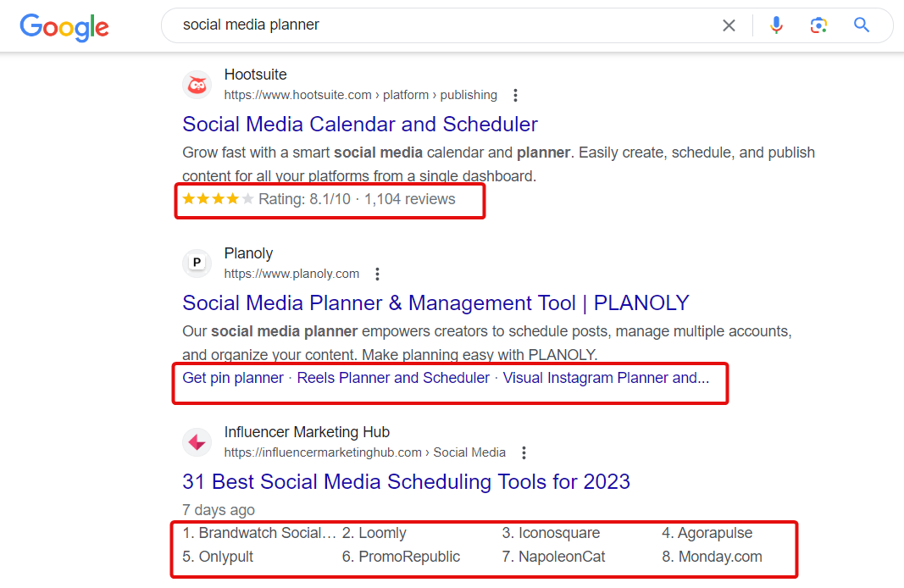The height and width of the screenshot is (588, 904).
Task: Click list entry 8. Monday.com
Action: [712, 557]
